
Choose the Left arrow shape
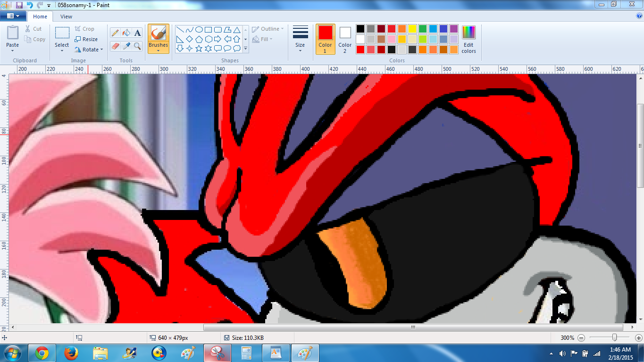click(227, 39)
